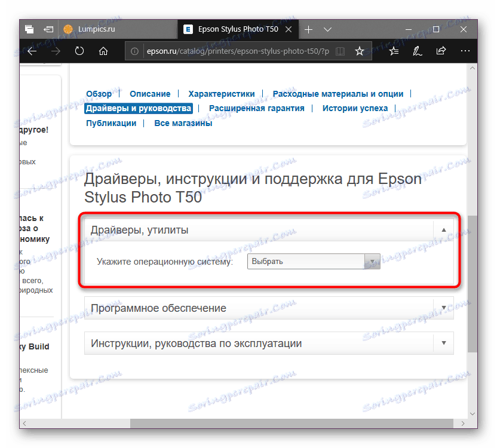Click the Lumpics.ru tab favicon
This screenshot has height=448, width=497.
[x=68, y=29]
